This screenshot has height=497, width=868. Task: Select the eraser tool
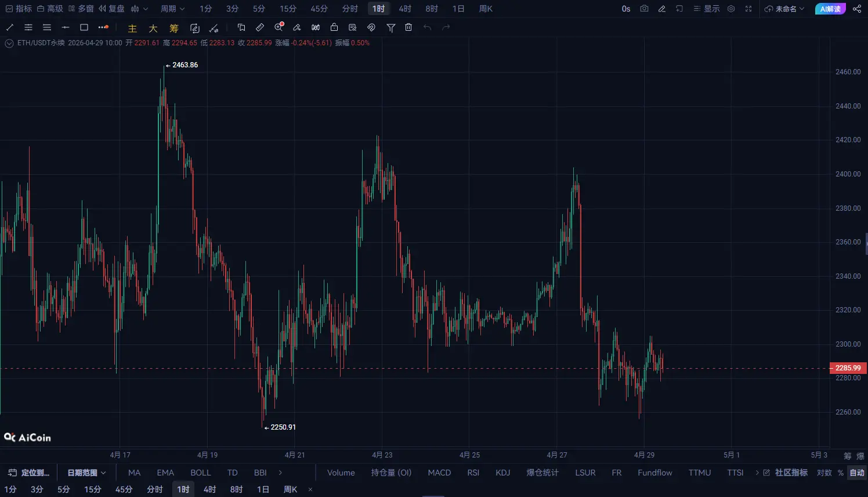[x=297, y=27]
